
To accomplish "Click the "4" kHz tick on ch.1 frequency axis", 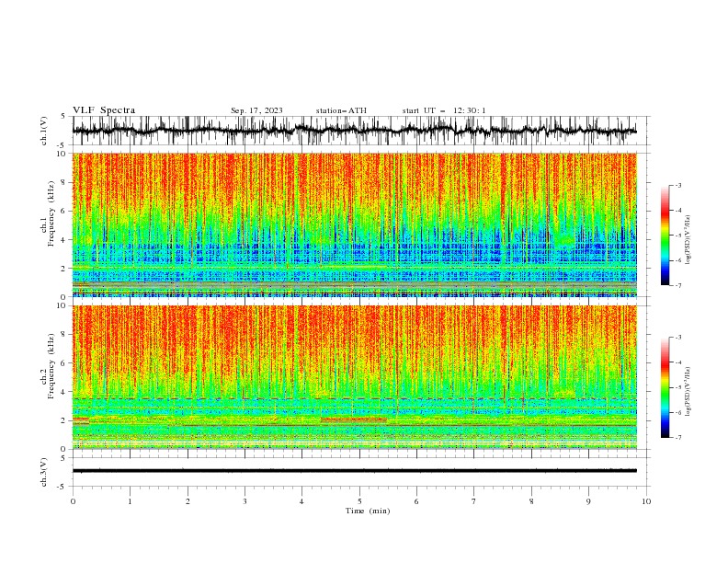I will (x=63, y=240).
